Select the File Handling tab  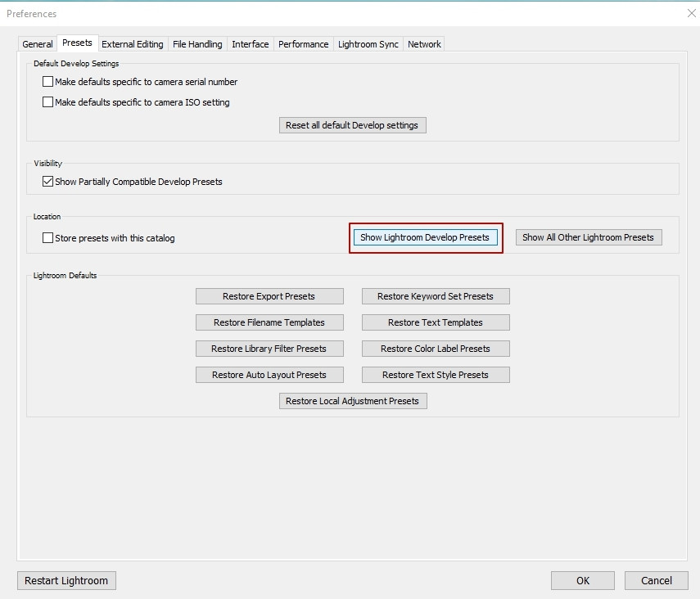pos(197,43)
